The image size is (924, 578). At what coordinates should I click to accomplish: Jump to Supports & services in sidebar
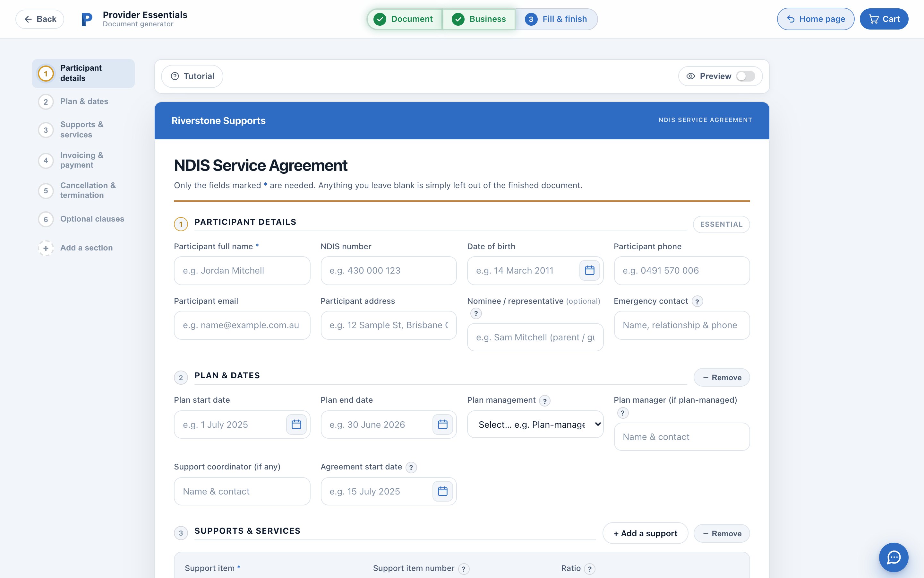(x=83, y=130)
